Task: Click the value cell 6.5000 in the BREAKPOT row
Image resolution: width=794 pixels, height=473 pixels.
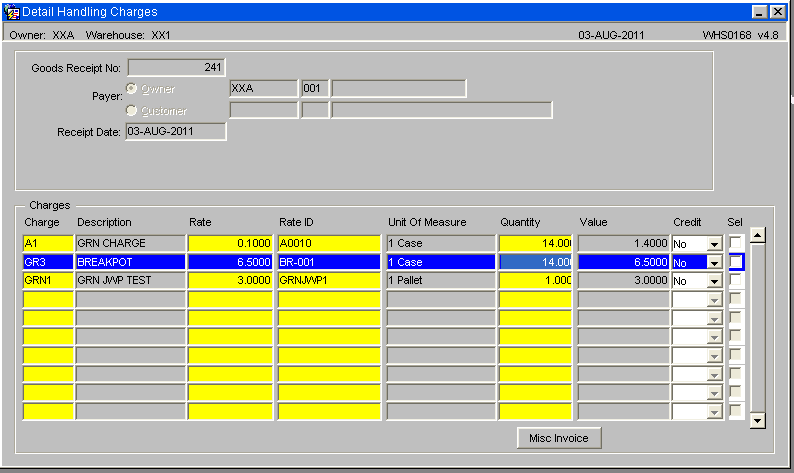Action: pos(624,262)
